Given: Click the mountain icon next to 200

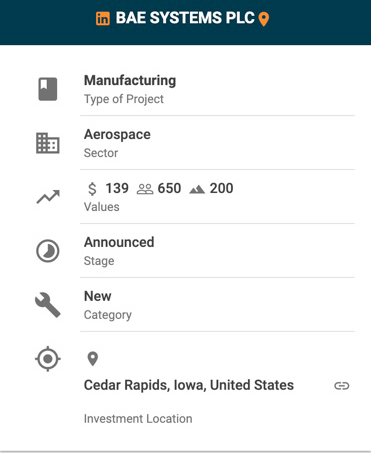Looking at the screenshot, I should (197, 190).
